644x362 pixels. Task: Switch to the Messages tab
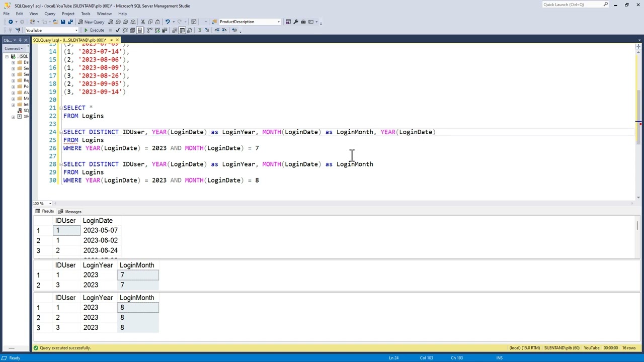69,212
